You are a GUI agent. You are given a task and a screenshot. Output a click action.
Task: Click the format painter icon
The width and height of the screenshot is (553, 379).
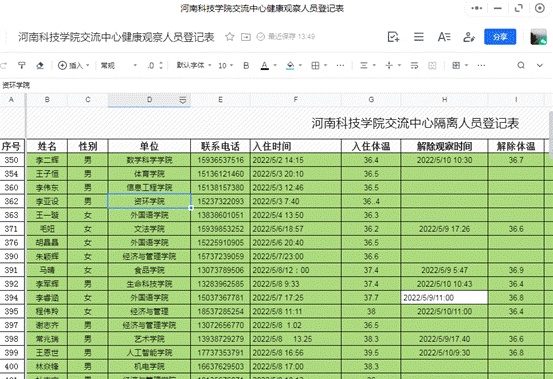pos(22,65)
